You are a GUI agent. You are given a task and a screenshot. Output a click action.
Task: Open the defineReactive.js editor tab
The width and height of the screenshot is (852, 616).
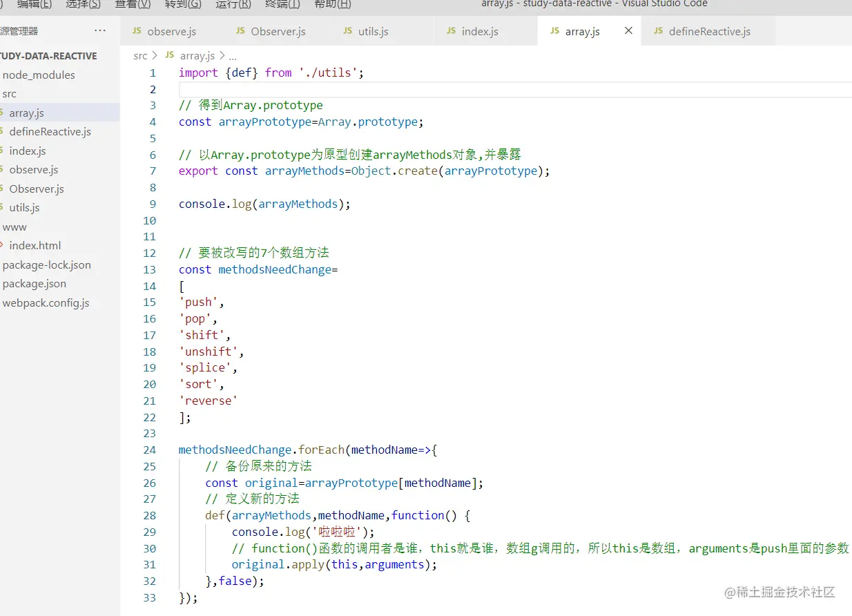coord(709,31)
